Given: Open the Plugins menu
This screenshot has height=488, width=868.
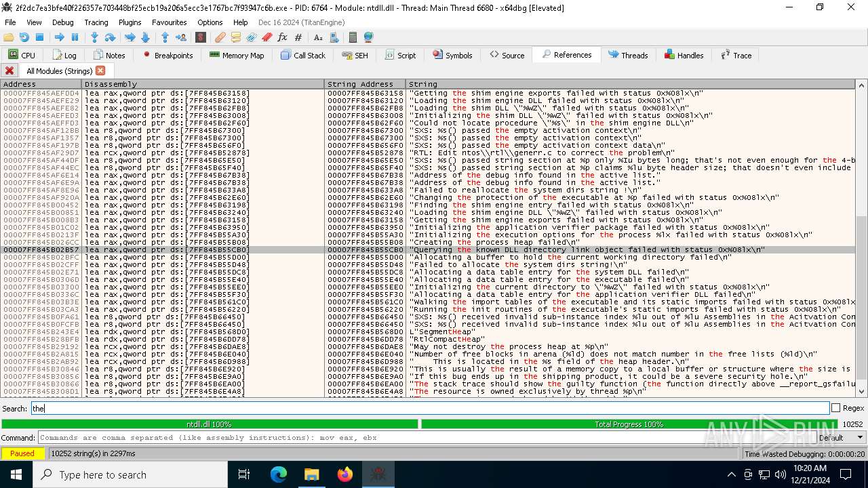Looking at the screenshot, I should pos(130,22).
